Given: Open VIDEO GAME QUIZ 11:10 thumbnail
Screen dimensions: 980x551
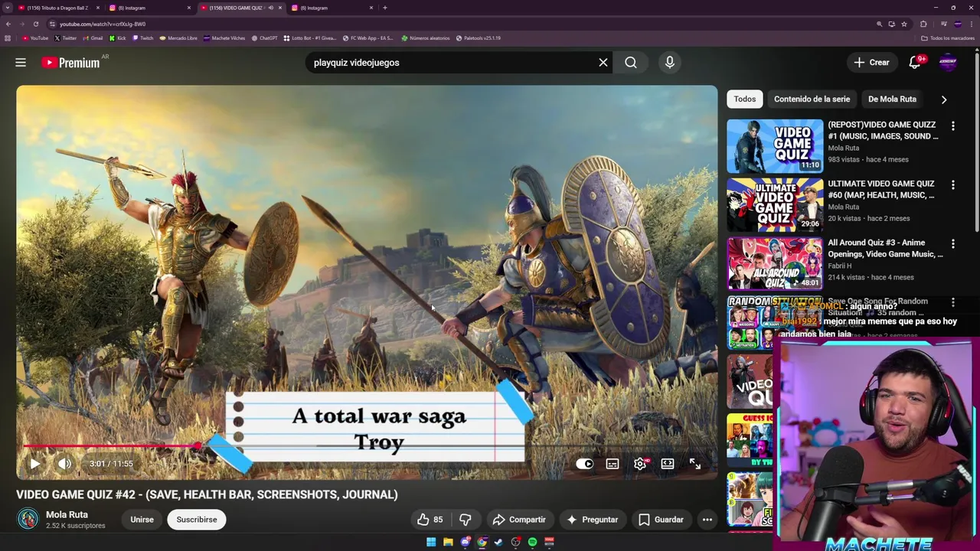Looking at the screenshot, I should click(775, 145).
